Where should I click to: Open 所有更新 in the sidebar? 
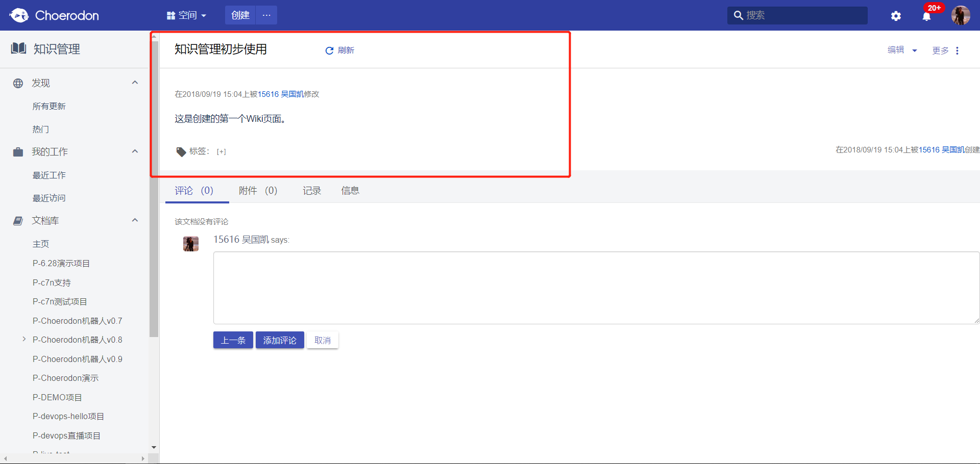[49, 106]
